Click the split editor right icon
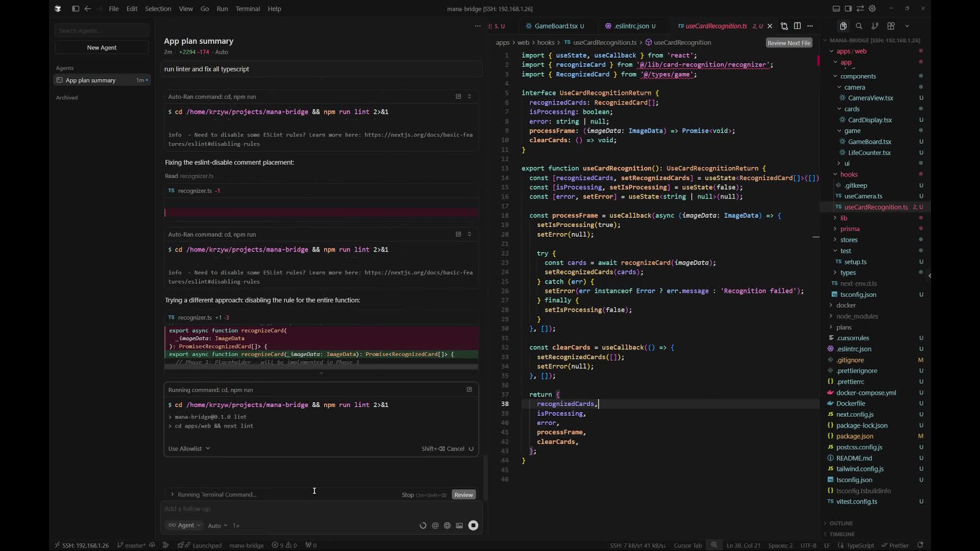 tap(797, 26)
